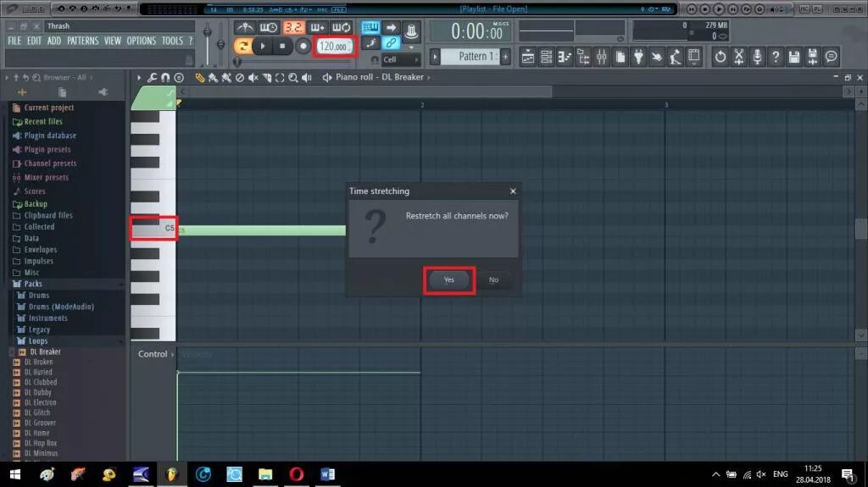
Task: Open the ADD menu
Action: [x=54, y=41]
